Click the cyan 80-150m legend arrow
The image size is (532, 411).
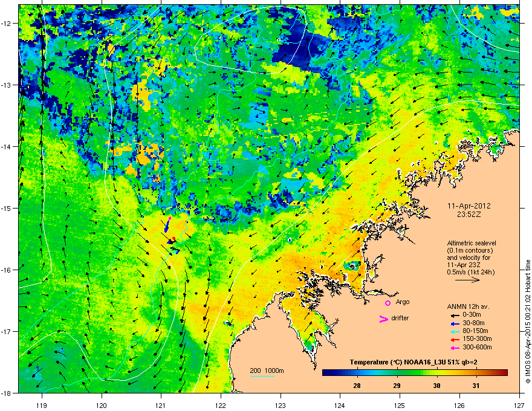click(x=455, y=331)
